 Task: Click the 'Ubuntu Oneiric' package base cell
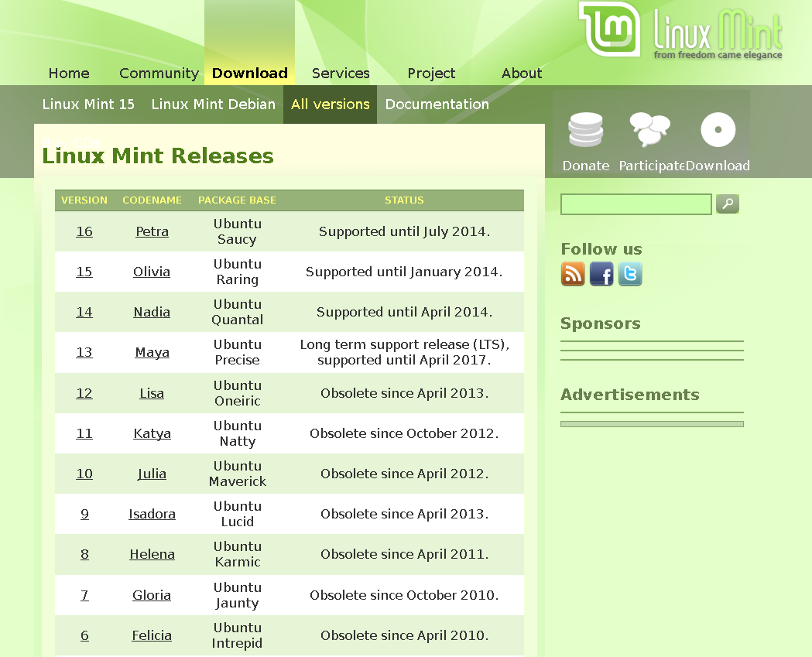pyautogui.click(x=237, y=393)
